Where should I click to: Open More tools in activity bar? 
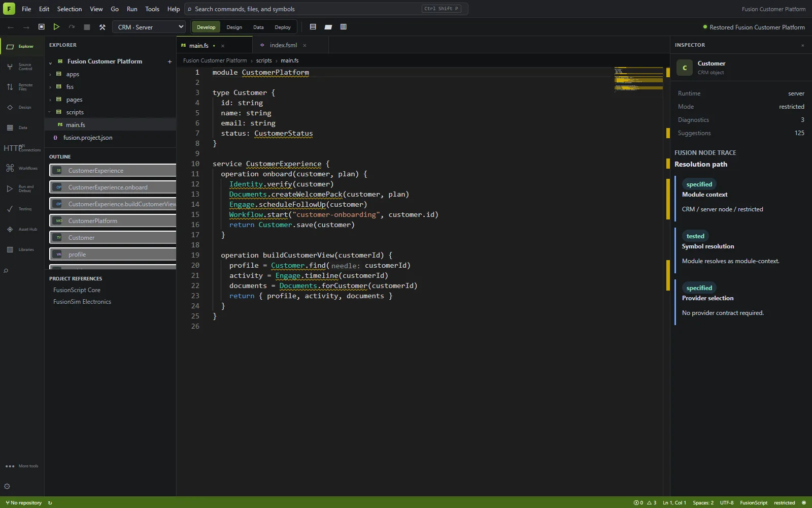[22, 466]
